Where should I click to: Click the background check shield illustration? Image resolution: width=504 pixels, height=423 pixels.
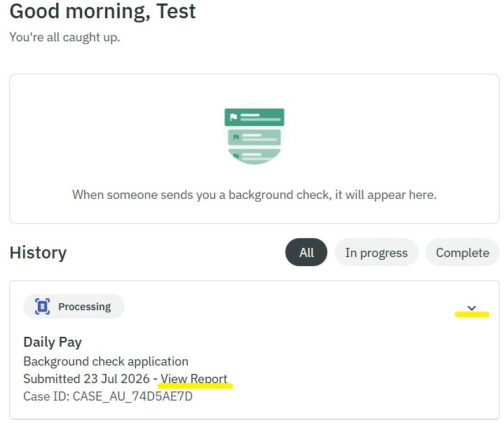pyautogui.click(x=254, y=133)
